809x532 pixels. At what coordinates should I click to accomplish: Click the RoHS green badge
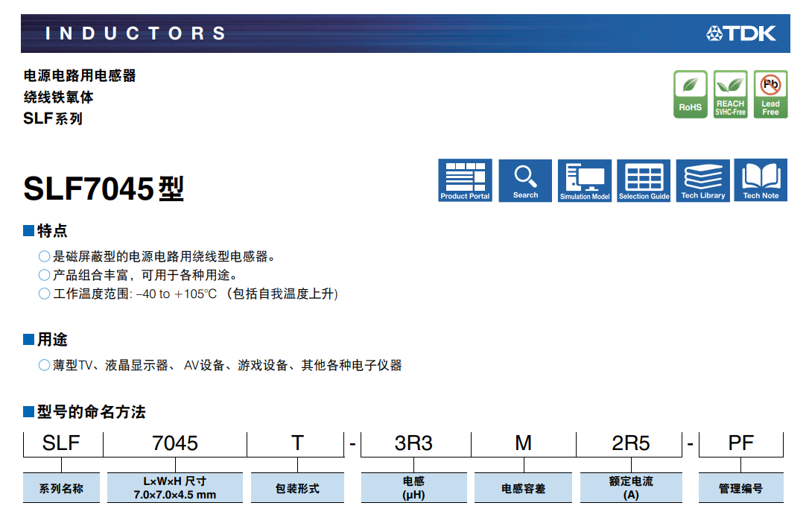click(x=691, y=95)
